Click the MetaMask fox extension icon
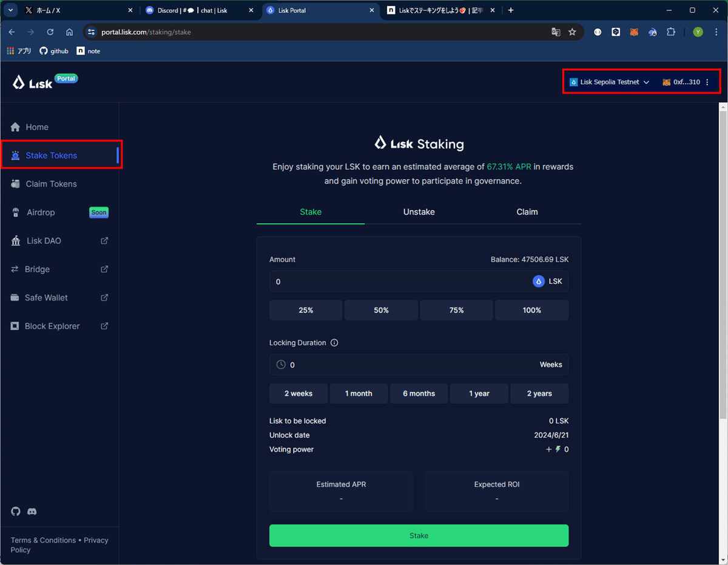Image resolution: width=728 pixels, height=565 pixels. tap(634, 32)
